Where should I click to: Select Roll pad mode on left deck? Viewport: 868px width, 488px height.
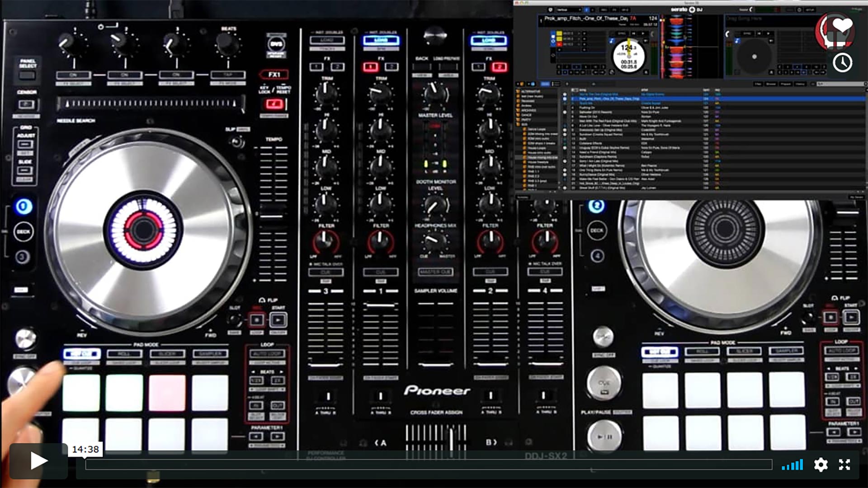coord(124,353)
